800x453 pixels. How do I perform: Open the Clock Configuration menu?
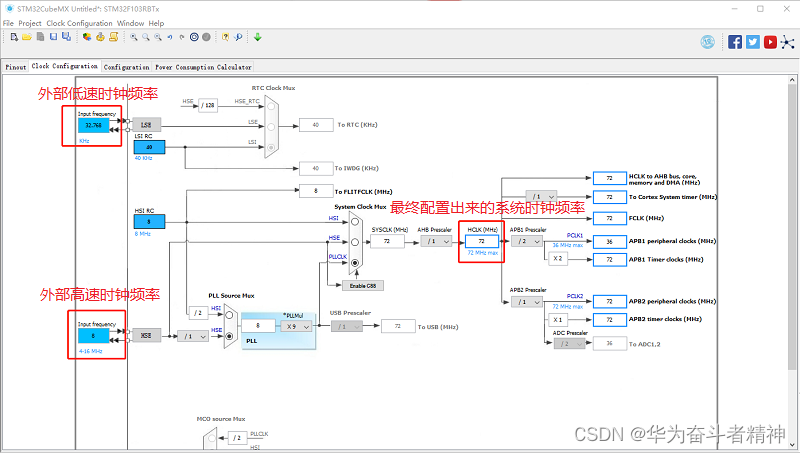point(79,23)
